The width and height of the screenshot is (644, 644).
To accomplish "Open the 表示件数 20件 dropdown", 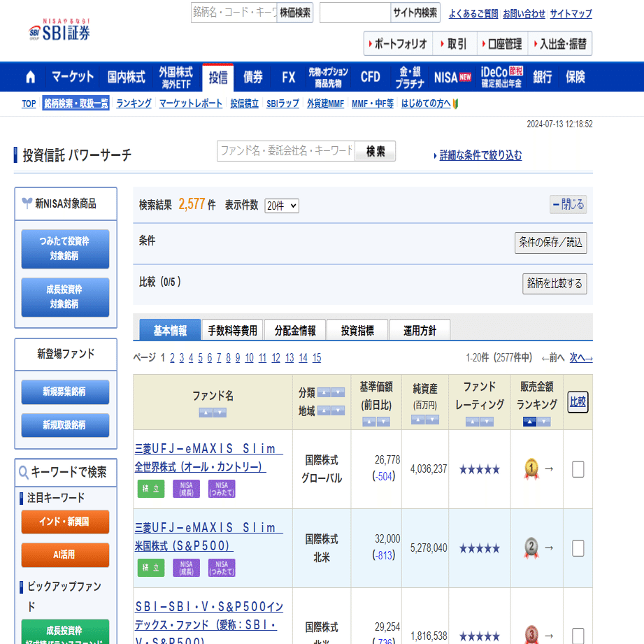I will coord(282,206).
